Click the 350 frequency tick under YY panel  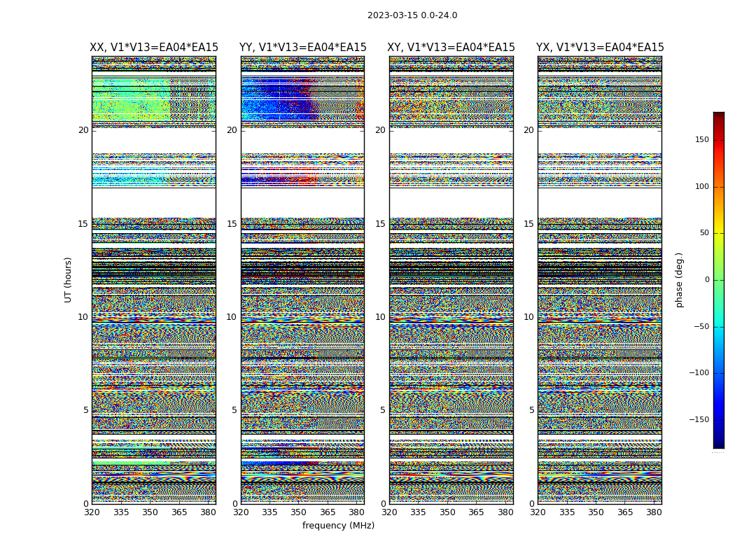[x=299, y=512]
